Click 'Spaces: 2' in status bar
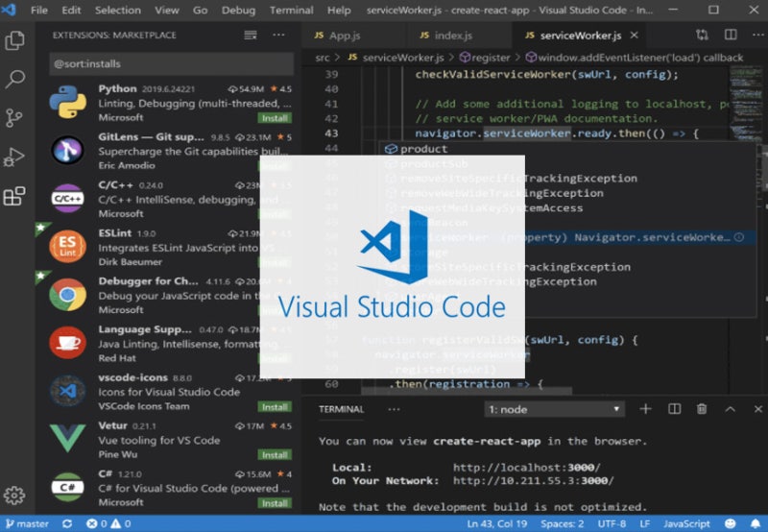768x532 pixels. coord(562,523)
